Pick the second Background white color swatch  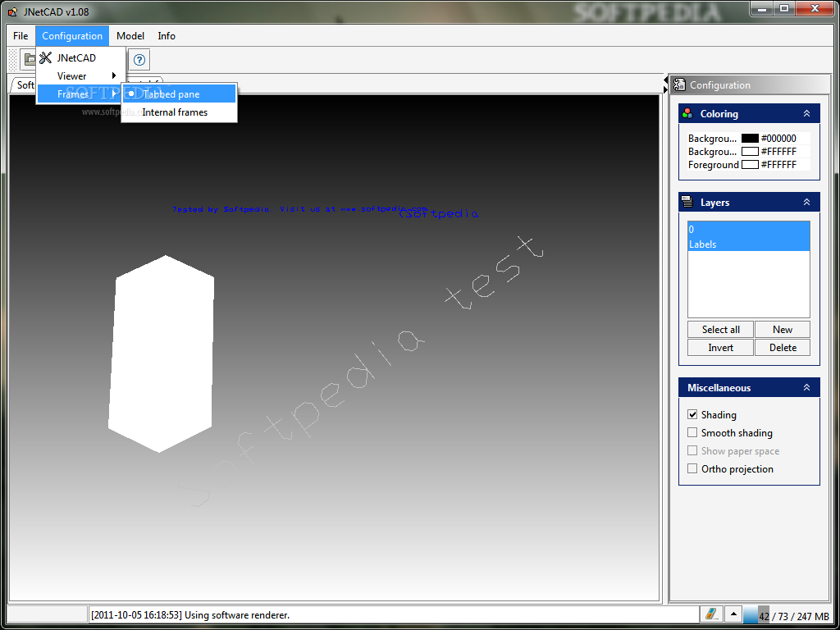[750, 152]
